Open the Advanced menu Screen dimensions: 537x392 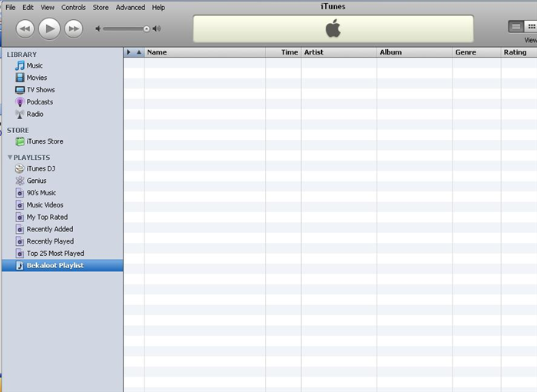click(x=130, y=7)
